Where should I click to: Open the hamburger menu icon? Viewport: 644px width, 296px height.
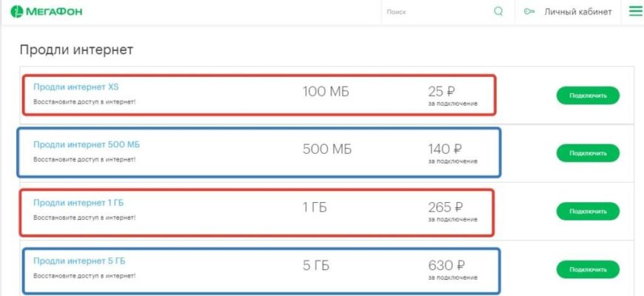pyautogui.click(x=635, y=12)
